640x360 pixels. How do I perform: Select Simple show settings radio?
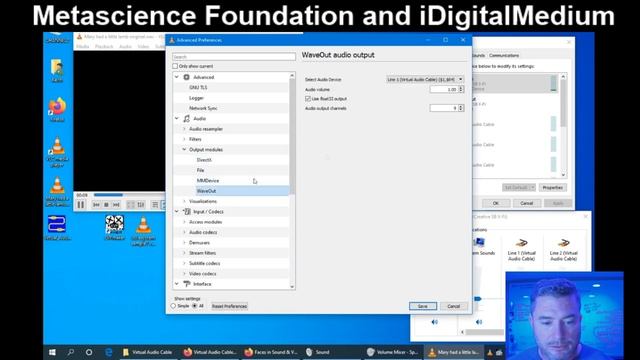click(x=173, y=306)
